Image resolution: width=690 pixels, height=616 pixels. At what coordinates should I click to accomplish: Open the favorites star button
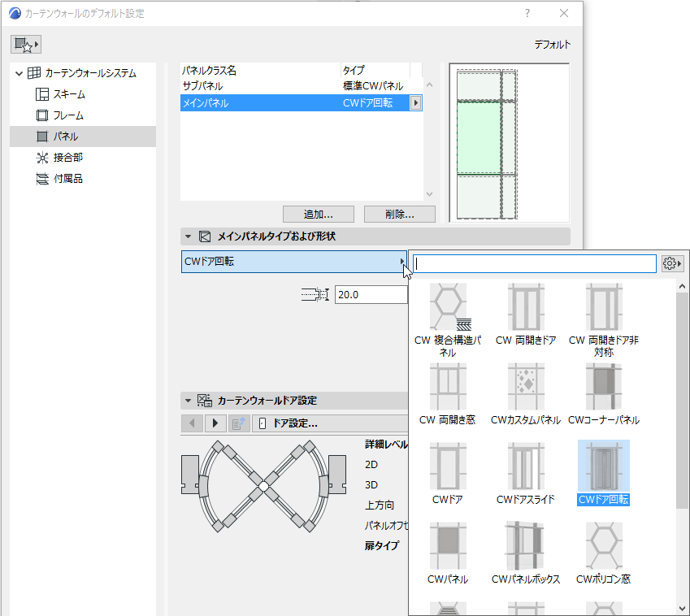click(x=26, y=45)
